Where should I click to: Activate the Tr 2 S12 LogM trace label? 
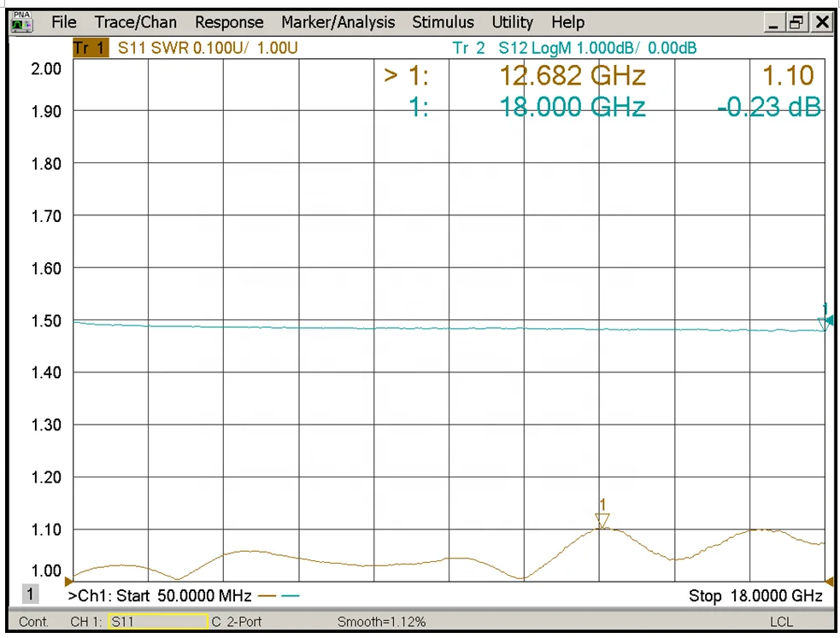tap(574, 49)
